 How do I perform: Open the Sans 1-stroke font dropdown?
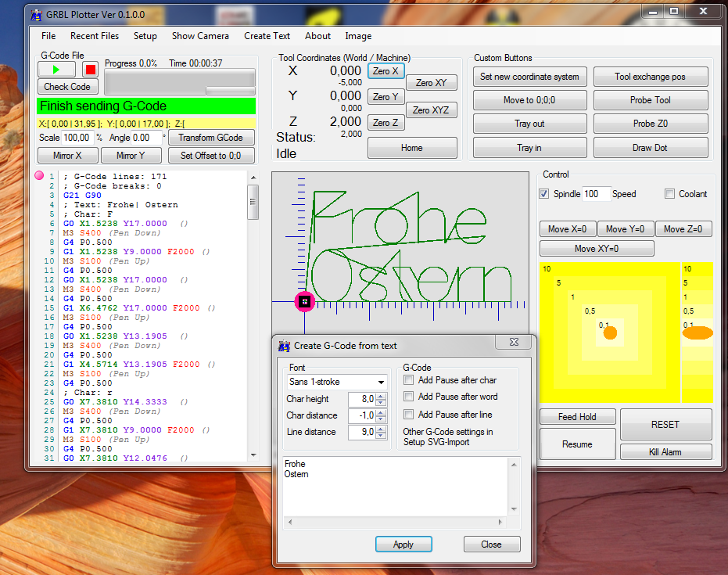(381, 383)
